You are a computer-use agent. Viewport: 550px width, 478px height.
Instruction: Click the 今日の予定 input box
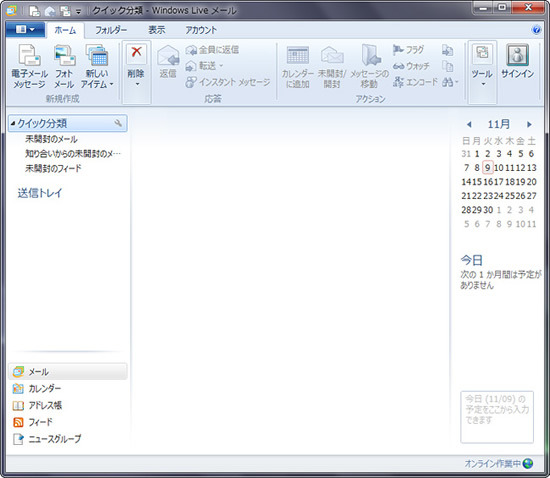(x=497, y=417)
